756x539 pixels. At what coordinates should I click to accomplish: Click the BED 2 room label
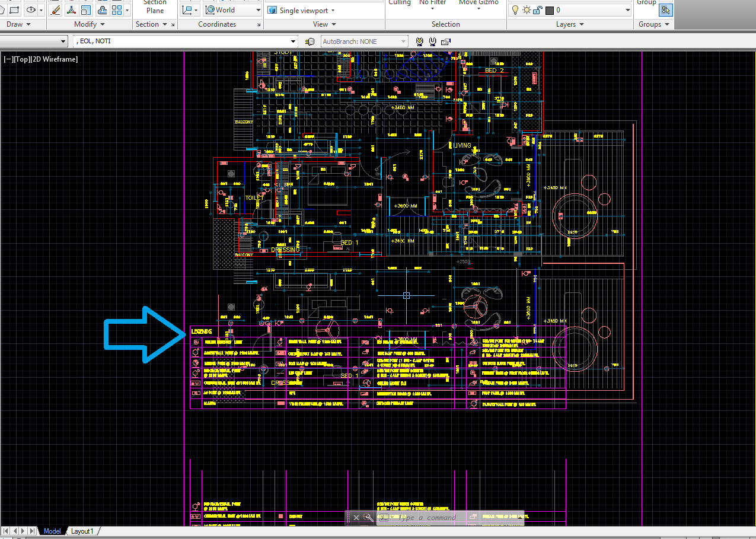point(494,71)
